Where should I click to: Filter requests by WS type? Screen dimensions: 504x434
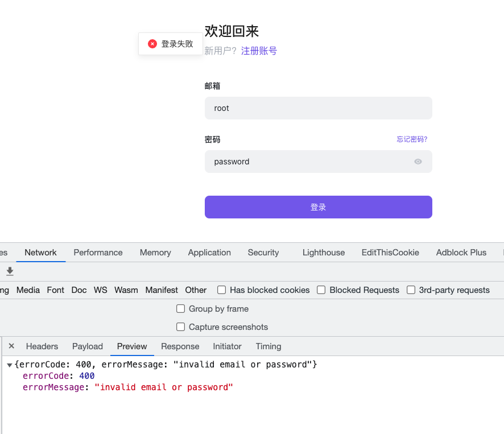coord(101,290)
